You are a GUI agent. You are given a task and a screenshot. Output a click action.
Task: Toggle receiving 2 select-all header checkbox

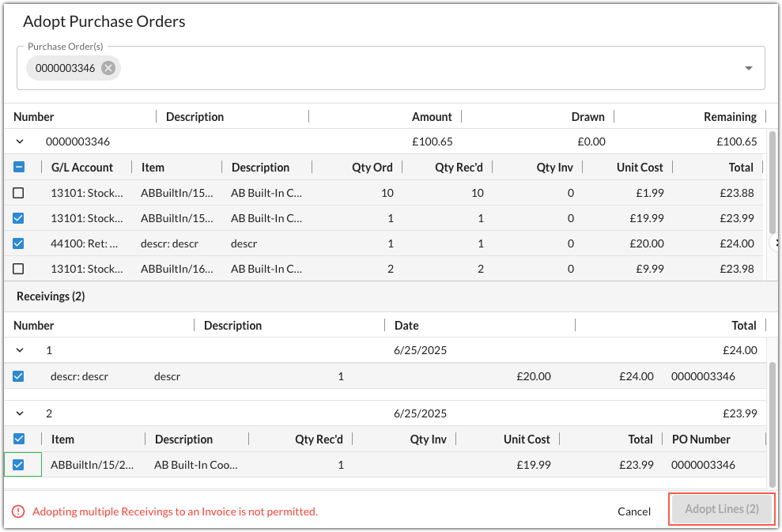coord(18,439)
